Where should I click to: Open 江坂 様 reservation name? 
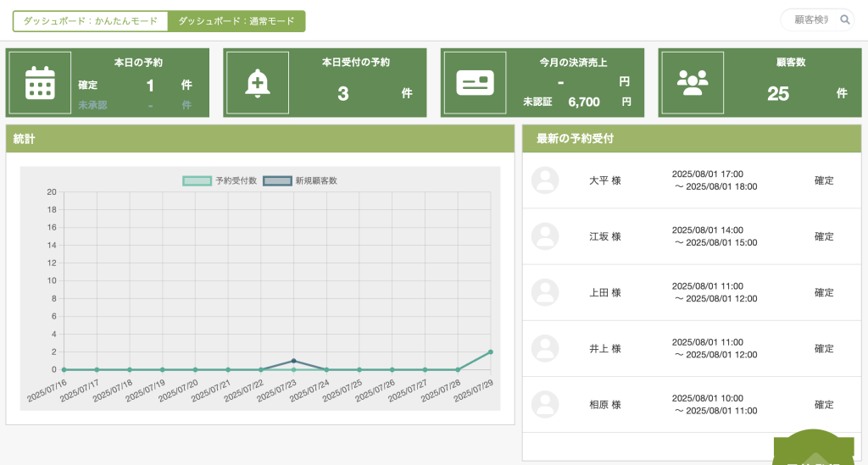[x=605, y=236]
